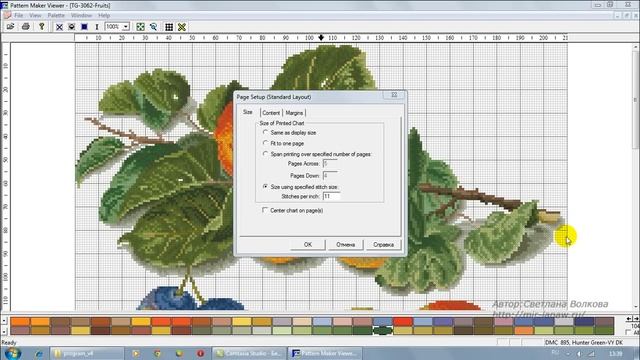Open the Window menu
Screen dimensions: 640x360
(x=81, y=15)
